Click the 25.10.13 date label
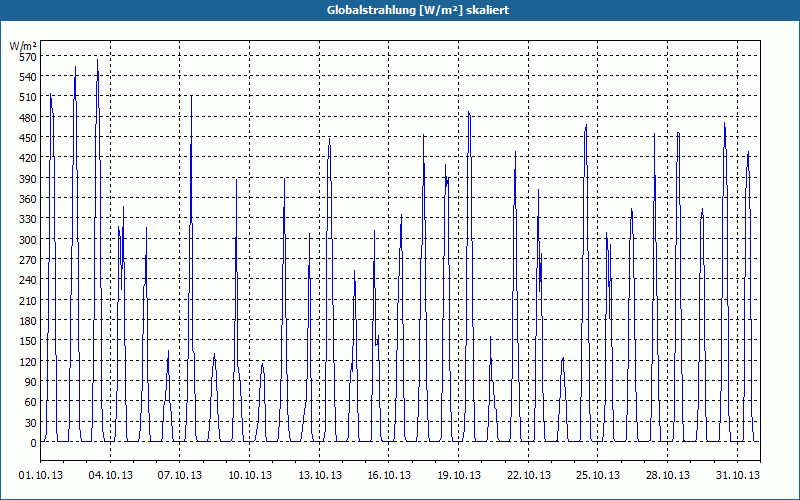Screen dimensions: 800x500 (x=598, y=476)
